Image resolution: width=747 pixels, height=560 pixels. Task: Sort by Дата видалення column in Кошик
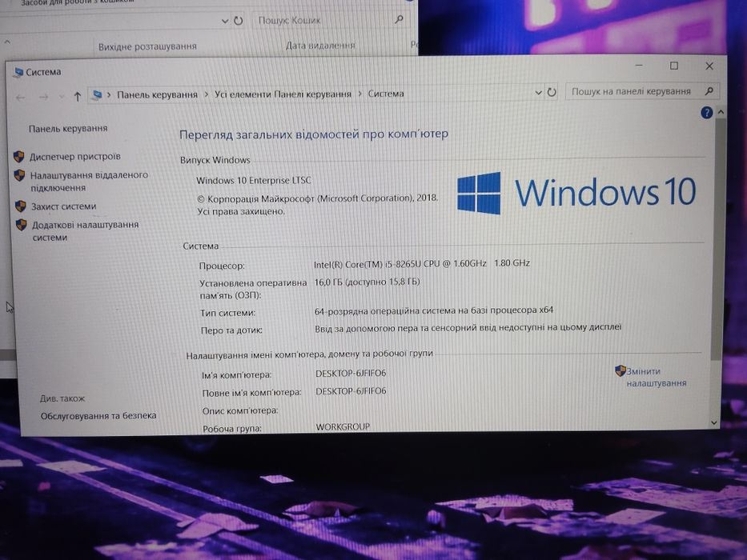pos(320,46)
